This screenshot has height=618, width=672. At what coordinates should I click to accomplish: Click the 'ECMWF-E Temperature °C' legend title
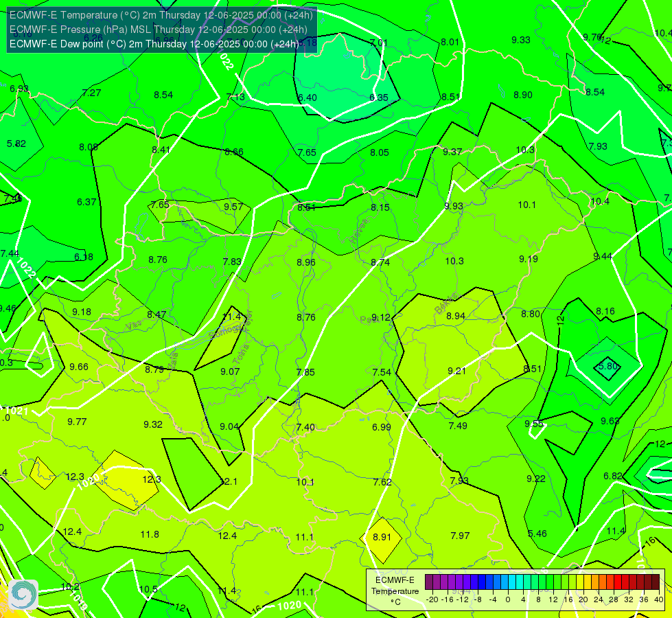tap(395, 591)
